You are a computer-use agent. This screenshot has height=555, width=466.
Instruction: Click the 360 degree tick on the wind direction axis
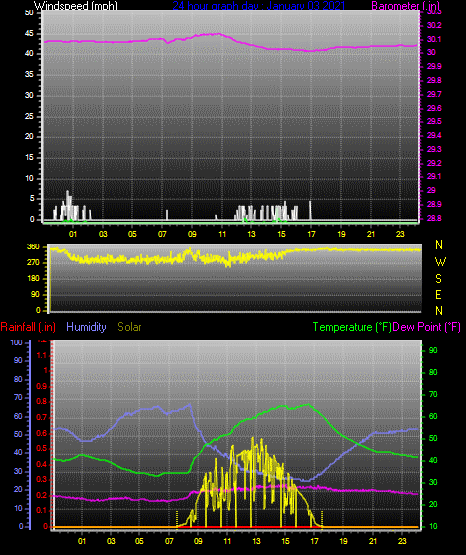(33, 247)
